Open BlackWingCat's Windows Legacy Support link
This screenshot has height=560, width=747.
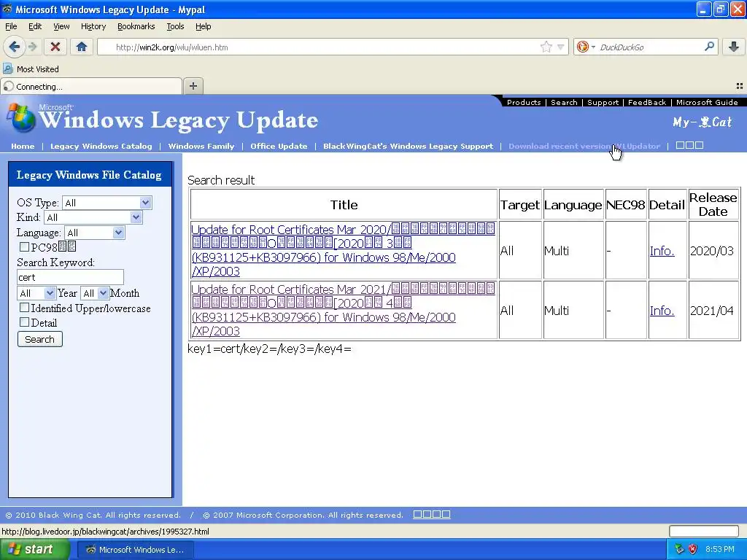point(408,146)
